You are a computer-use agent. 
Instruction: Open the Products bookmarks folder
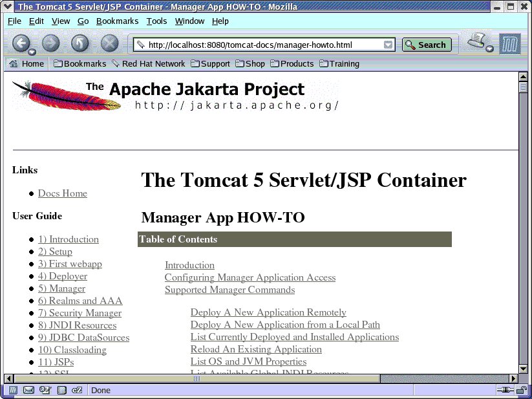tap(292, 64)
